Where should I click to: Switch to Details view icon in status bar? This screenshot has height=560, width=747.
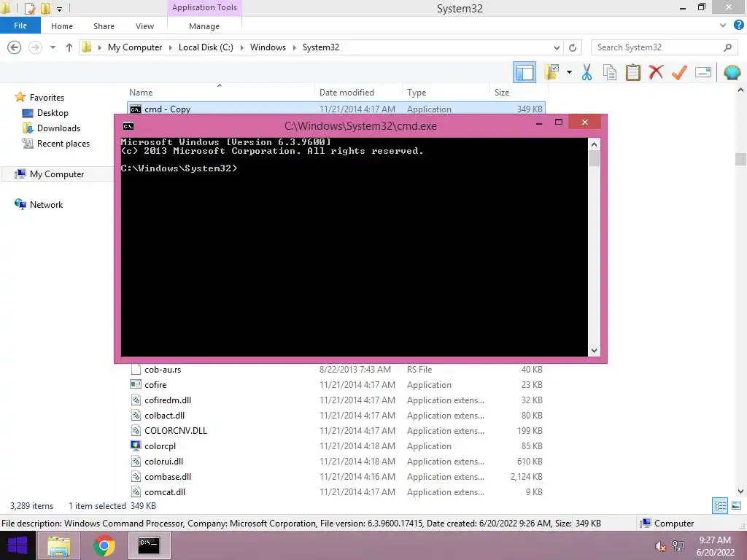pos(720,506)
